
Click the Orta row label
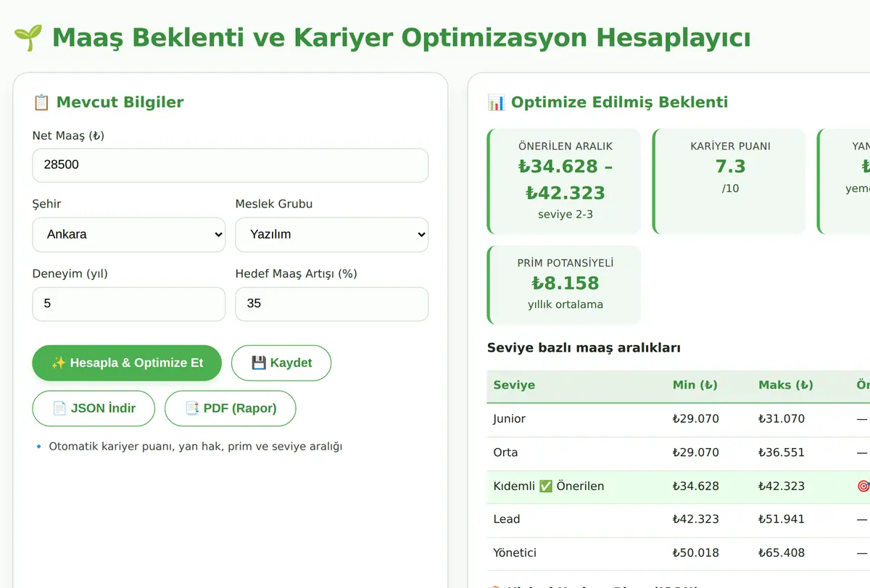coord(505,452)
